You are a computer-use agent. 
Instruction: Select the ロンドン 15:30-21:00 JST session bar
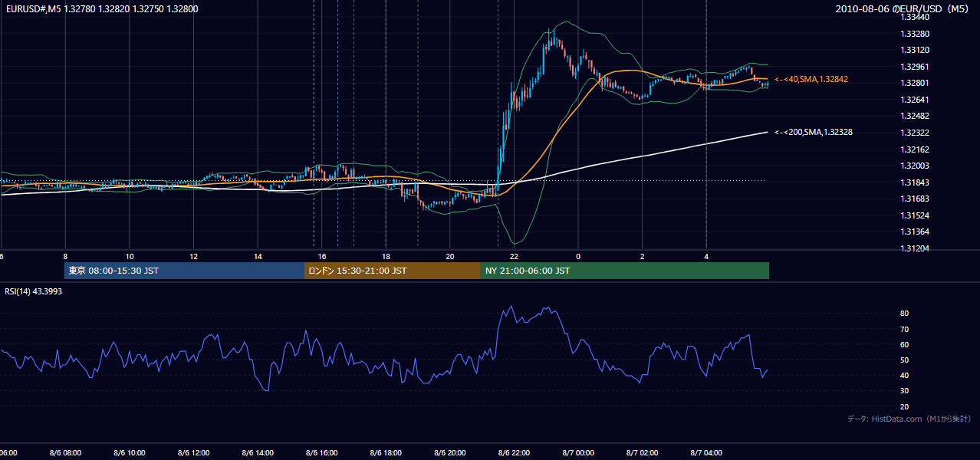393,271
